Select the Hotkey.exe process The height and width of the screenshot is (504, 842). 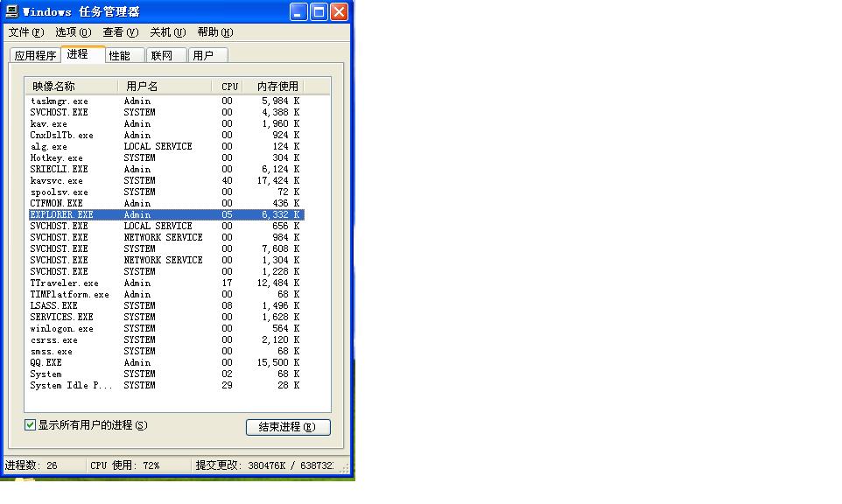pyautogui.click(x=165, y=157)
